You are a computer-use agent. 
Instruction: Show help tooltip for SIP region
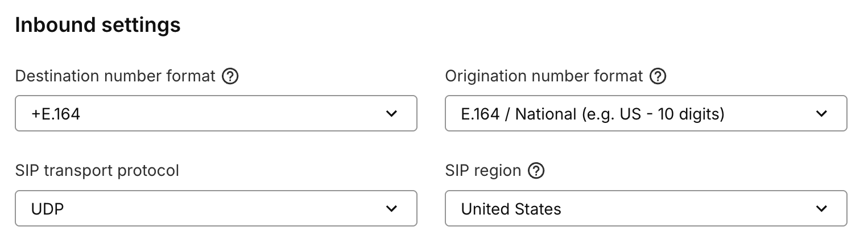(536, 171)
